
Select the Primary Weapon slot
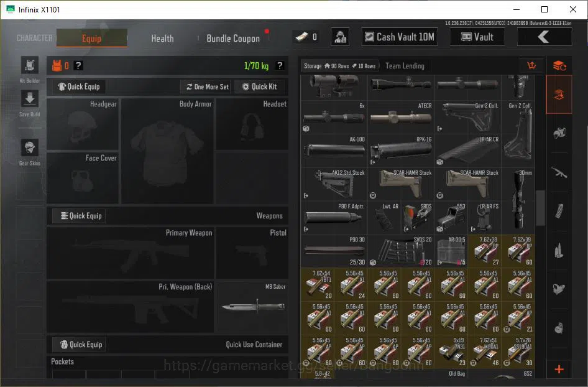pos(130,253)
